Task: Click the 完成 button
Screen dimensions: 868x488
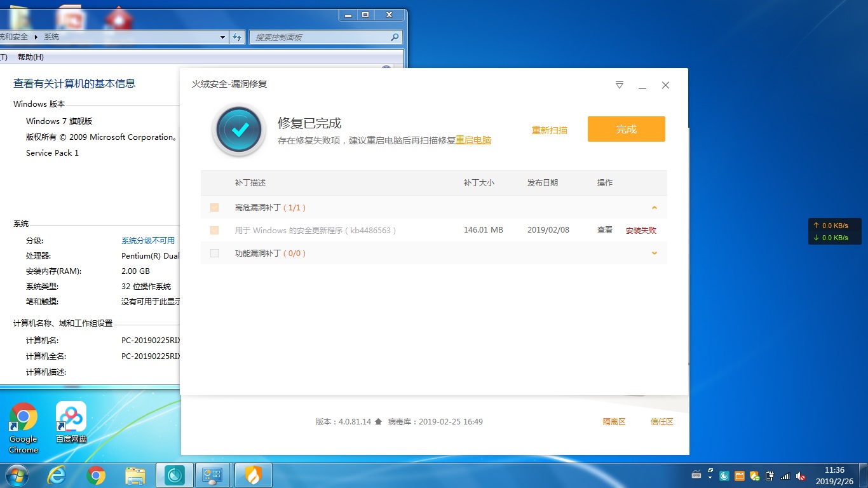Action: [x=626, y=129]
